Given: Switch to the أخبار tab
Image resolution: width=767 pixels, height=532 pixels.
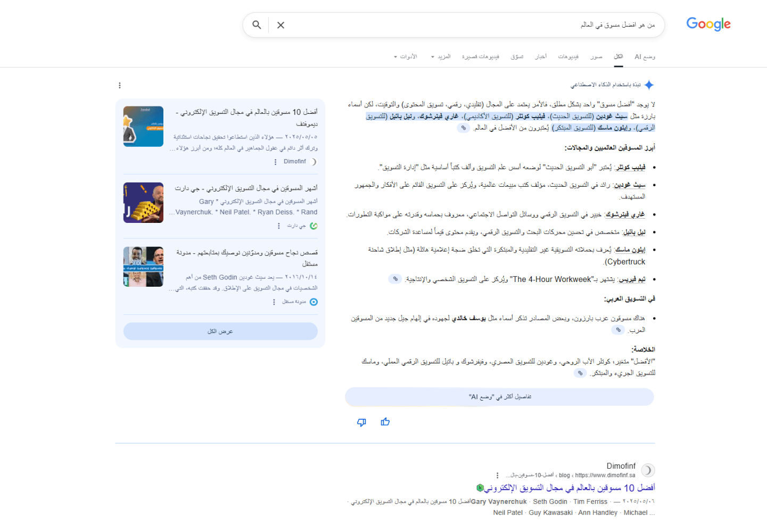Looking at the screenshot, I should (541, 56).
